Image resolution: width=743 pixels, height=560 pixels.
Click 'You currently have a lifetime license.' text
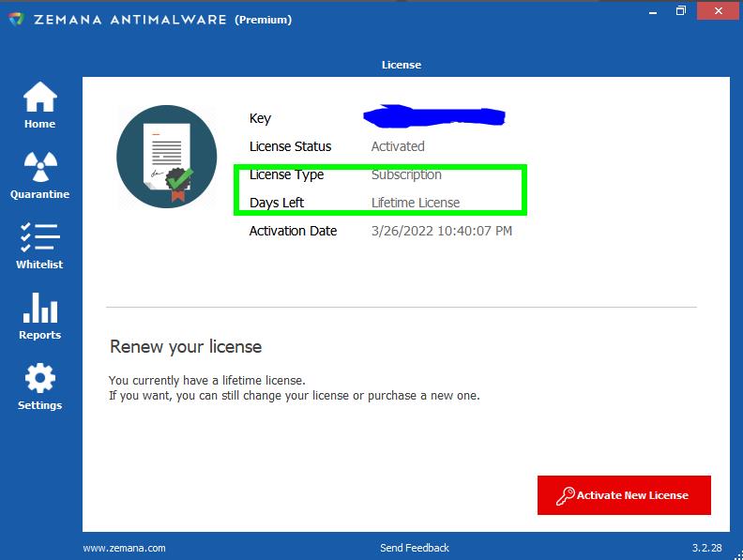coord(207,381)
